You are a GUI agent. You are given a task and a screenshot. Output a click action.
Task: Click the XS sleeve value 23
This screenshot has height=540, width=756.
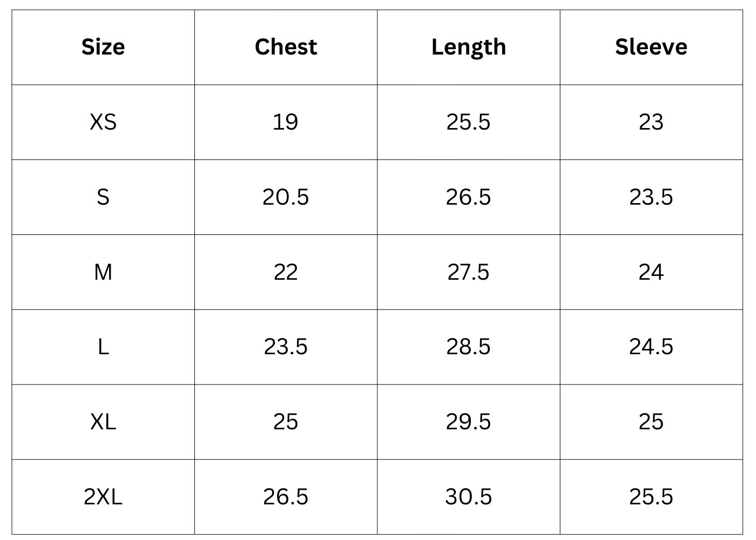click(x=651, y=122)
